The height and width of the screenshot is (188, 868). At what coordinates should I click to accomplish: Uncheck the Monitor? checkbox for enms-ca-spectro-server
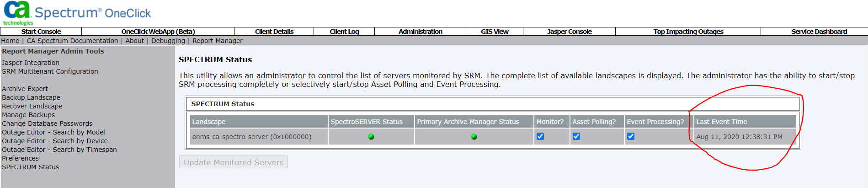[540, 136]
